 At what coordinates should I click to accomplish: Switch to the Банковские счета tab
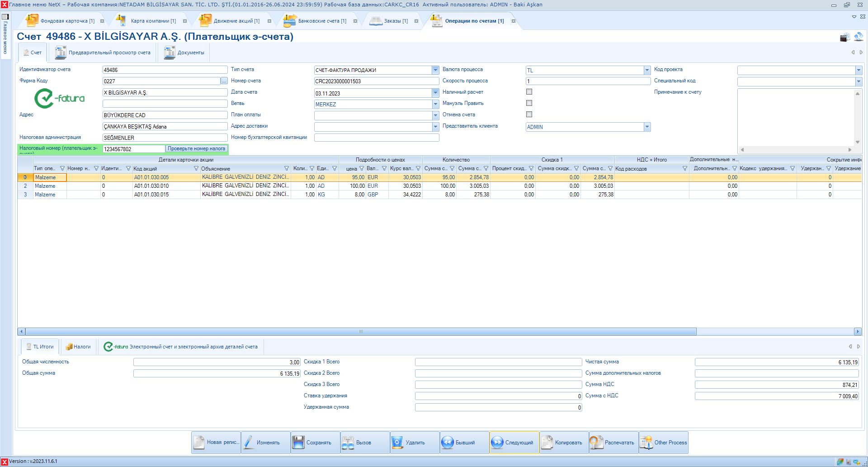(x=321, y=21)
